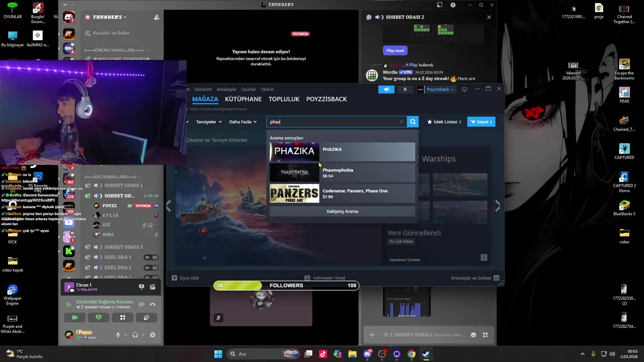
Task: Open Discord activities button
Action: coord(122,317)
